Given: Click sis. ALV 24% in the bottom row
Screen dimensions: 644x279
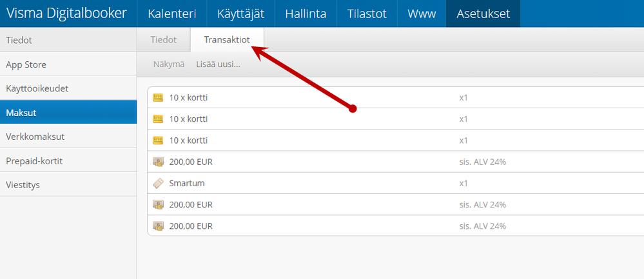Looking at the screenshot, I should coord(483,226).
